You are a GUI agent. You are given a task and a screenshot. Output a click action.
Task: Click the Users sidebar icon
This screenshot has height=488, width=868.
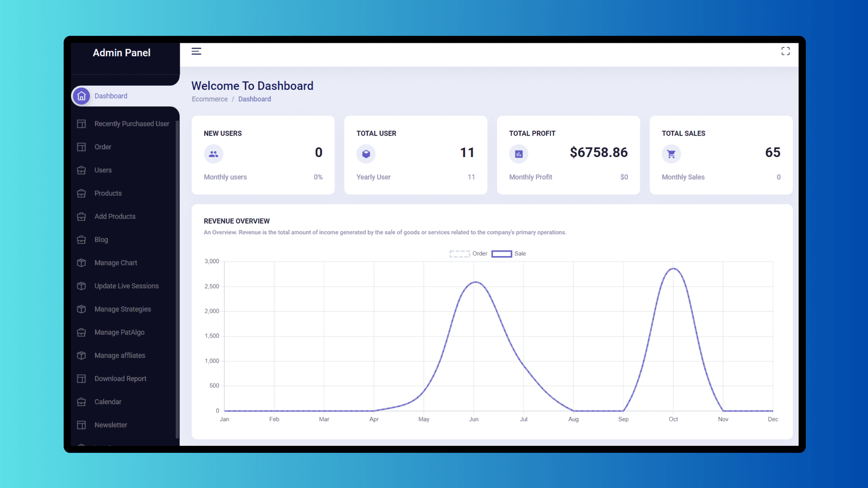pyautogui.click(x=81, y=170)
